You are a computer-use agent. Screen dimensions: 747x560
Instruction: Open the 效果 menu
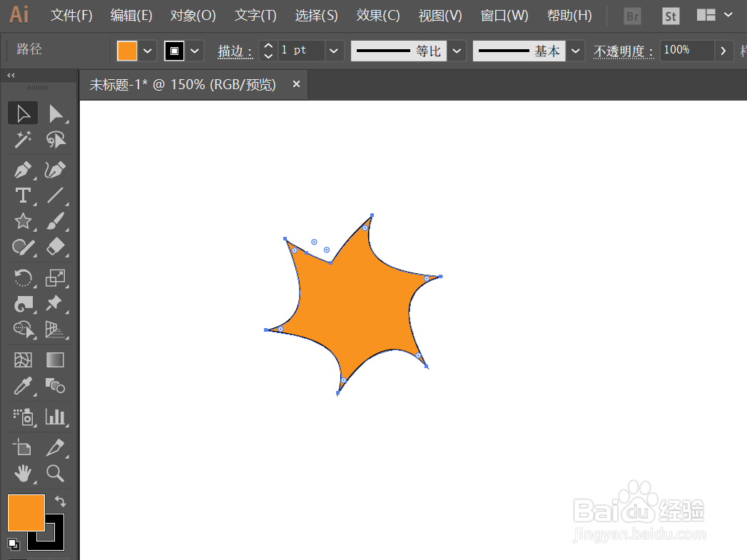pos(377,15)
